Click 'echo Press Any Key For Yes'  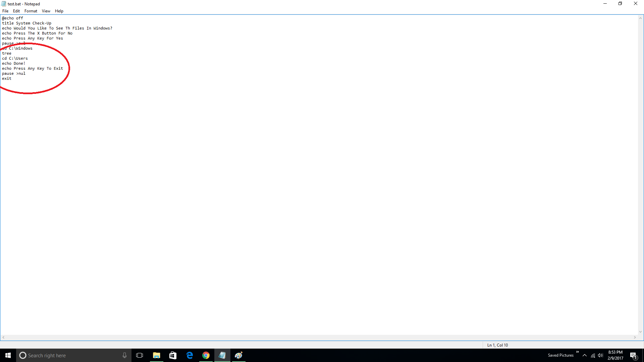[33, 38]
